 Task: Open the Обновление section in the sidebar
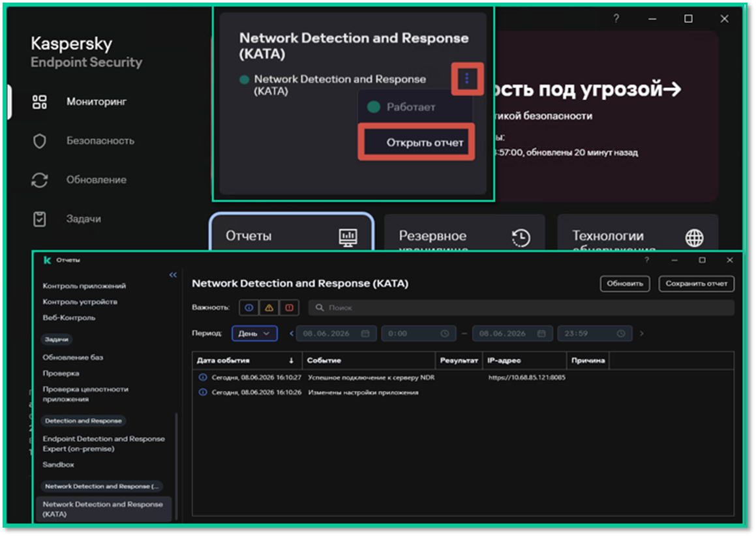[97, 180]
